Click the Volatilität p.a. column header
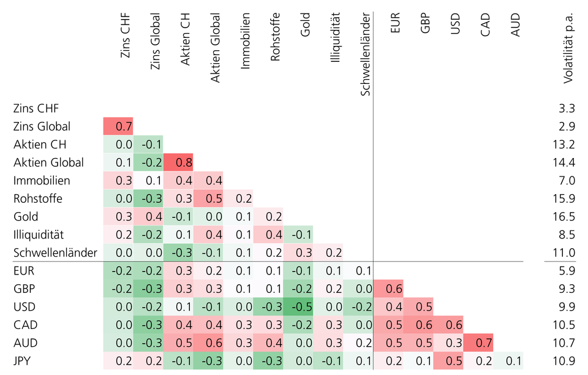588x375 pixels. pyautogui.click(x=568, y=47)
